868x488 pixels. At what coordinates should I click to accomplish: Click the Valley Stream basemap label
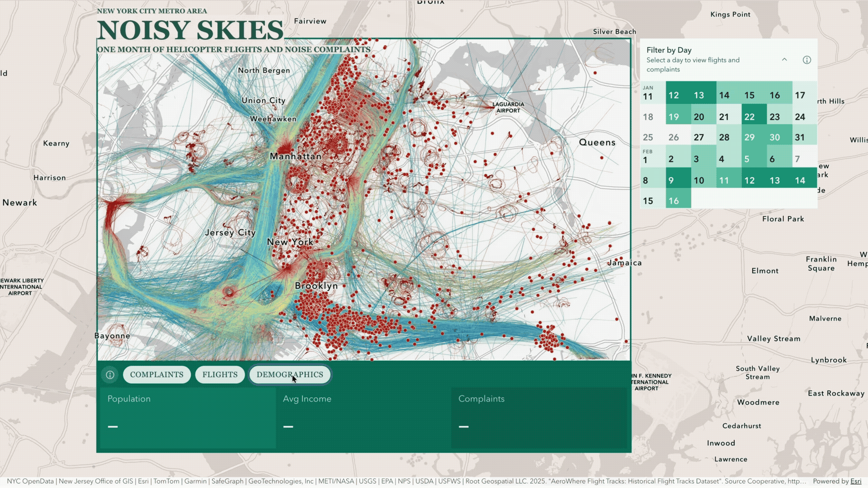click(x=774, y=338)
